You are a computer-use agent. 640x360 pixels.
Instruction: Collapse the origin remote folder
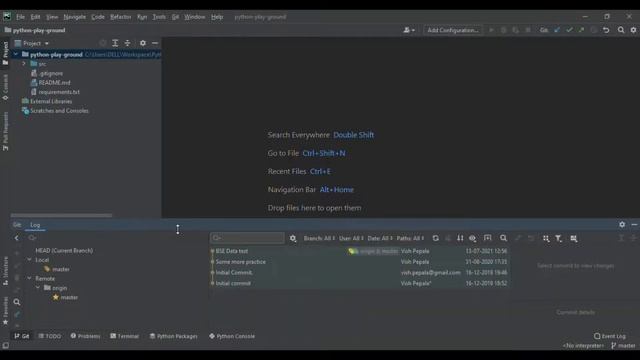point(38,288)
